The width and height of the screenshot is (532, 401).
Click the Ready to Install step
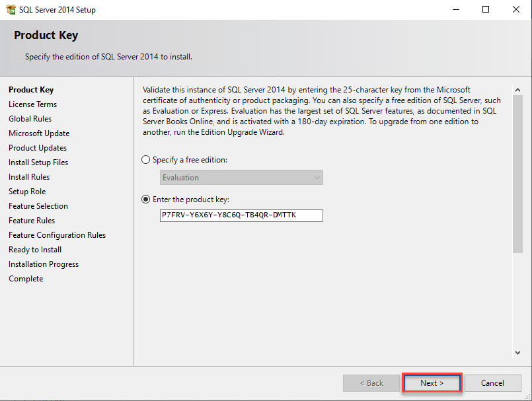[35, 250]
